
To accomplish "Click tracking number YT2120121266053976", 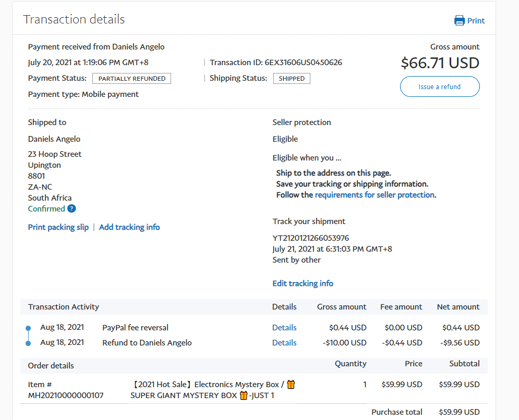I will 311,238.
